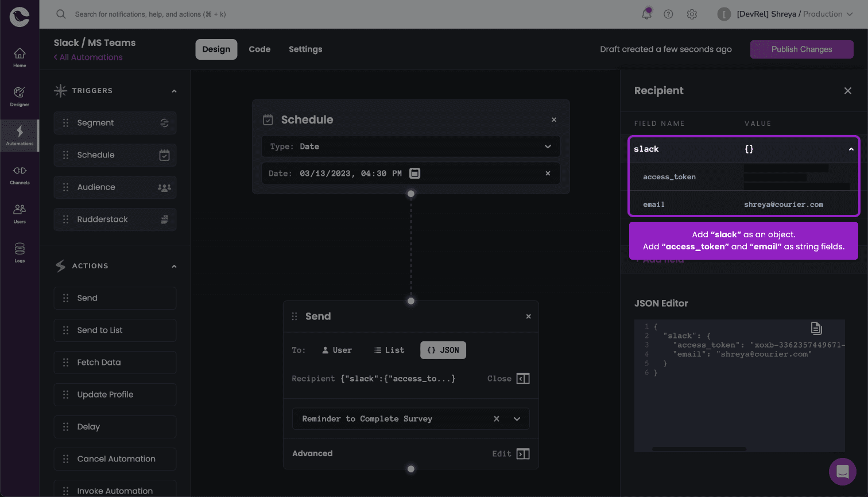This screenshot has height=497, width=868.
Task: Edit the email value shreya@courier.com
Action: [783, 205]
